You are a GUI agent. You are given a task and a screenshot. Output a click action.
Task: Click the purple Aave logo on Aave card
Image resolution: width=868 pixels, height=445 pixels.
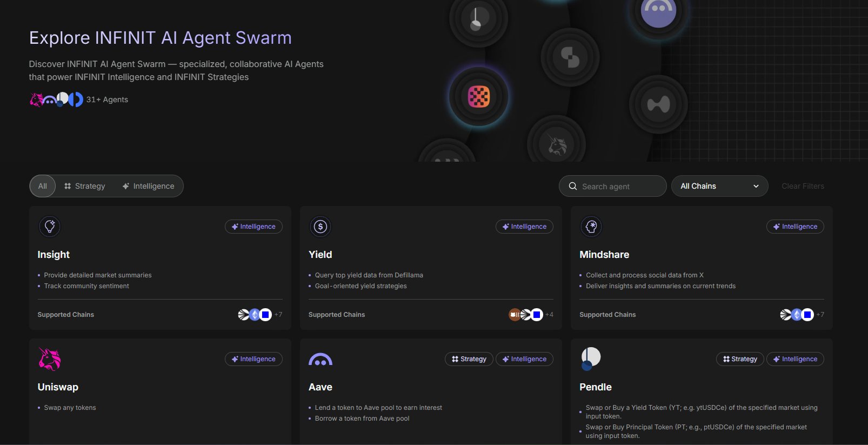[x=321, y=359]
